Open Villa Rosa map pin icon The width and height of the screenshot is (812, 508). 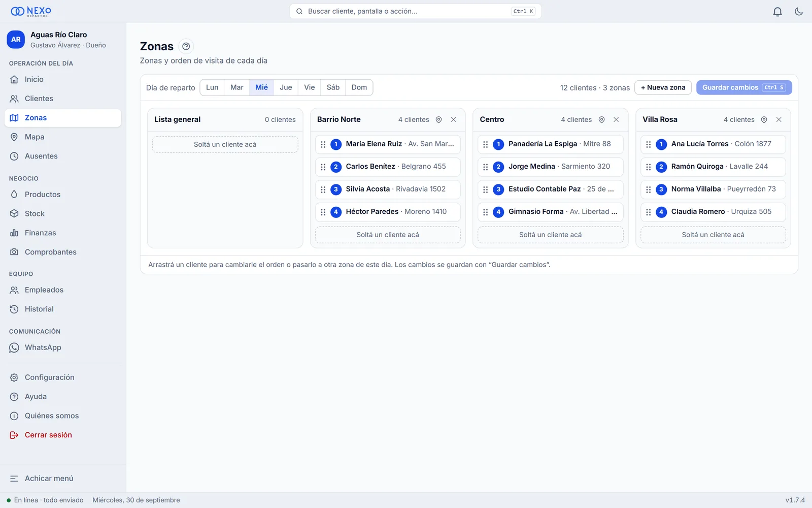pyautogui.click(x=764, y=119)
